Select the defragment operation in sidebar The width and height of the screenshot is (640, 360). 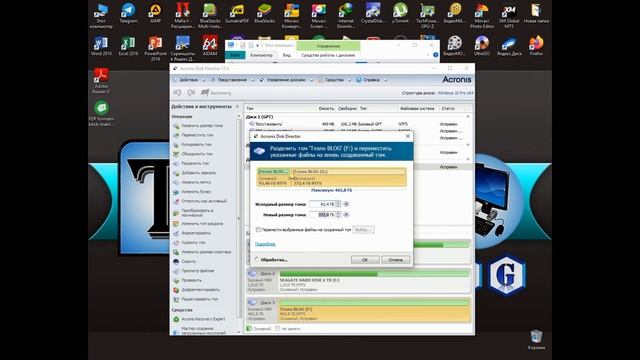[x=196, y=290]
